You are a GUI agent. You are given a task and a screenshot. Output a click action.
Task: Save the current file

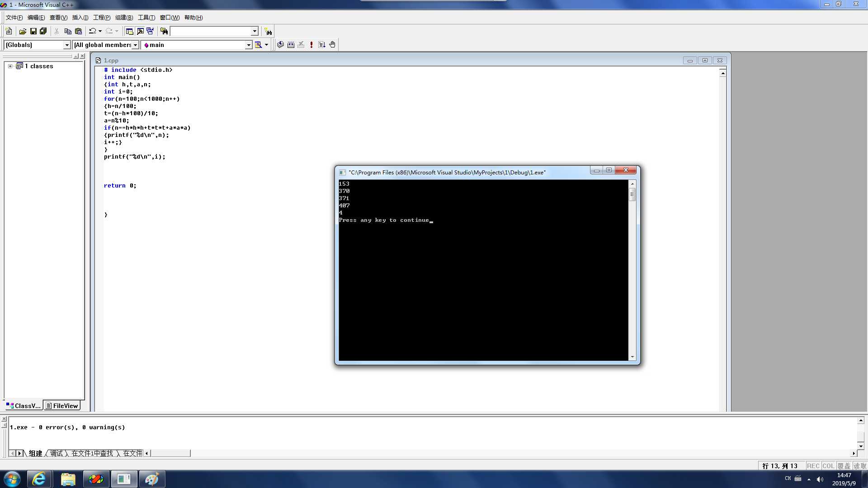pos(33,31)
